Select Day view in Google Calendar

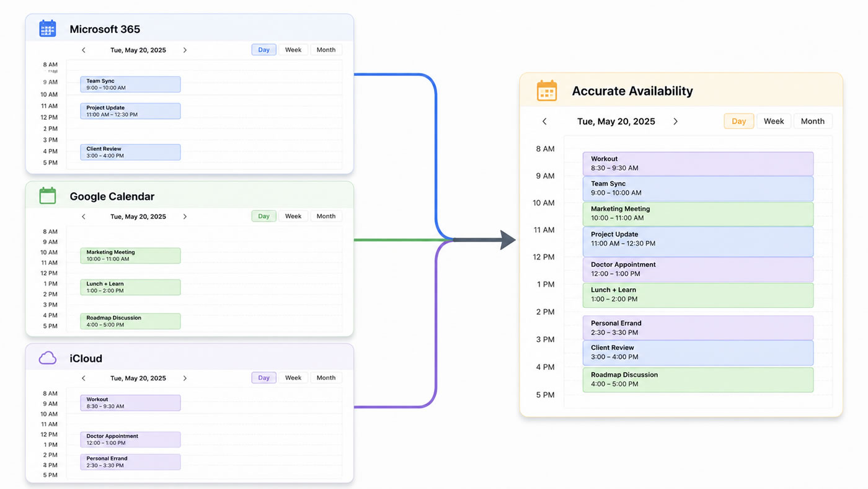pyautogui.click(x=264, y=216)
